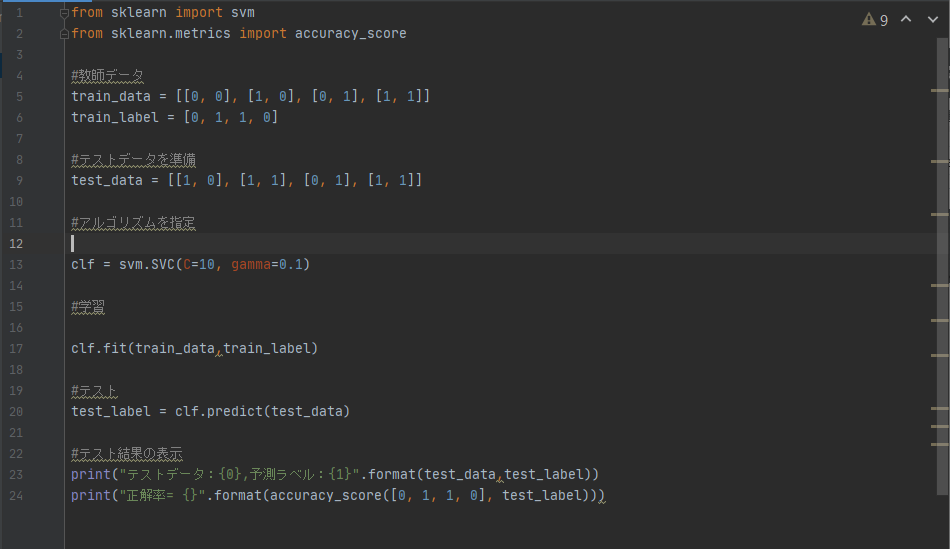Open the inspection warnings indicator showing 9
This screenshot has height=549, width=950.
coord(875,20)
